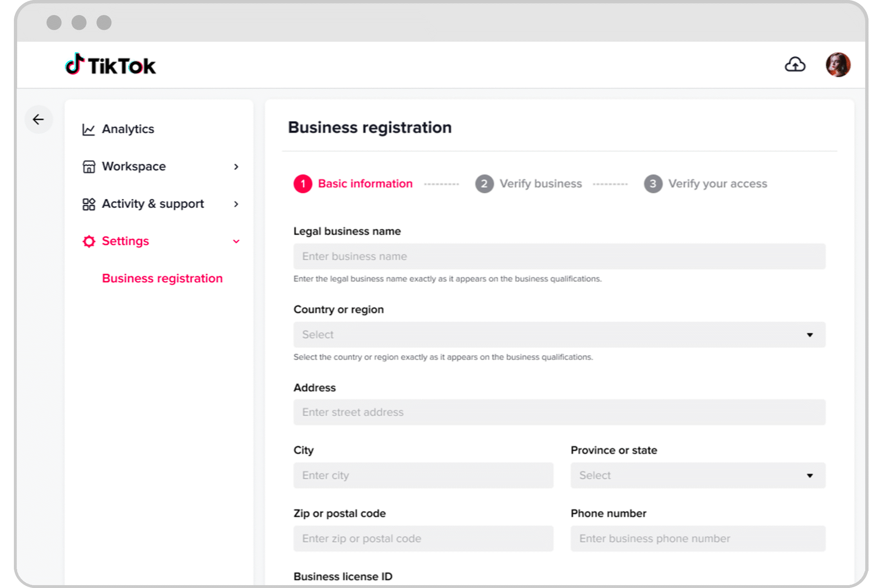Open the Province or state dropdown
Screen dimensions: 882x588
[697, 475]
